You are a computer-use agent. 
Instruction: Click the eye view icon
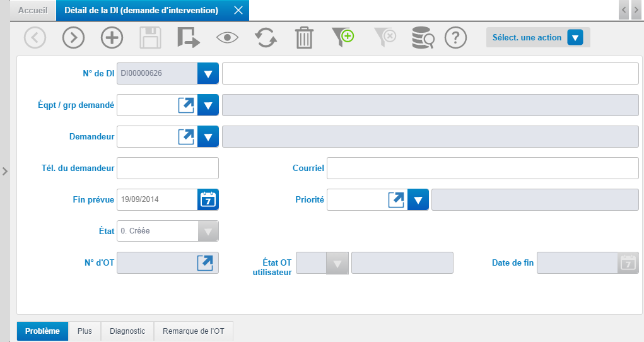227,38
